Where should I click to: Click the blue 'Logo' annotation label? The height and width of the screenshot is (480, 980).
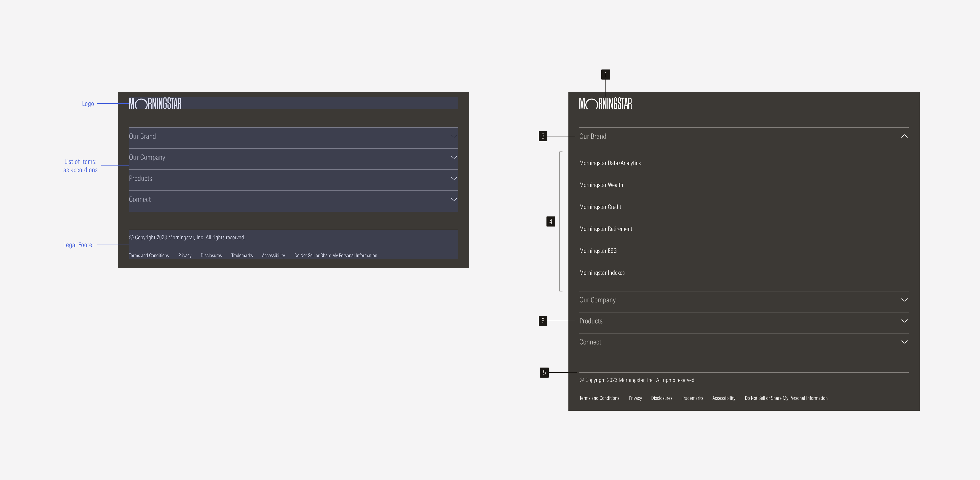[x=88, y=104]
